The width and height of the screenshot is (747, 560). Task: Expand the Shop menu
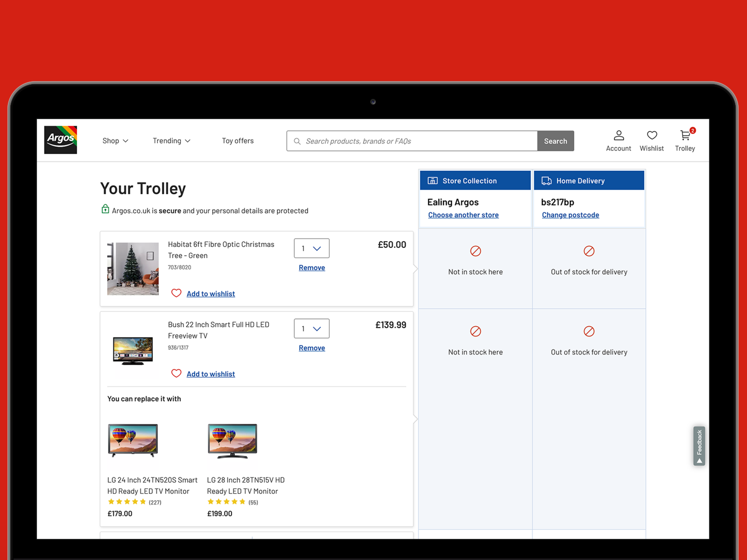coord(115,141)
